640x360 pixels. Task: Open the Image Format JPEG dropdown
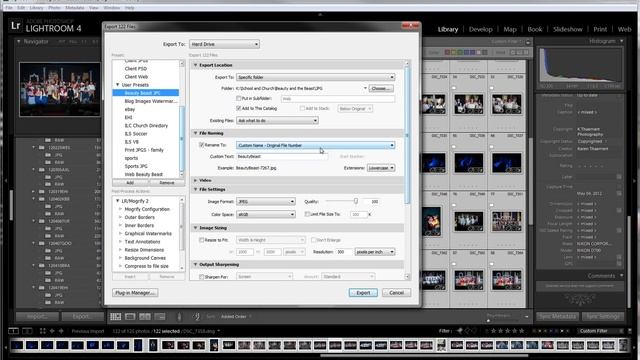coord(266,202)
